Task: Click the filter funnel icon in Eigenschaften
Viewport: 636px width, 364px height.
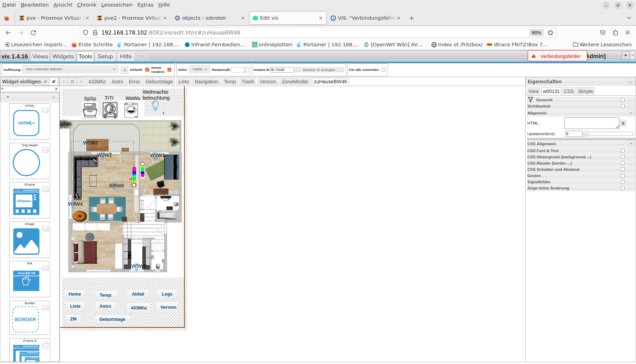Action: coord(530,100)
